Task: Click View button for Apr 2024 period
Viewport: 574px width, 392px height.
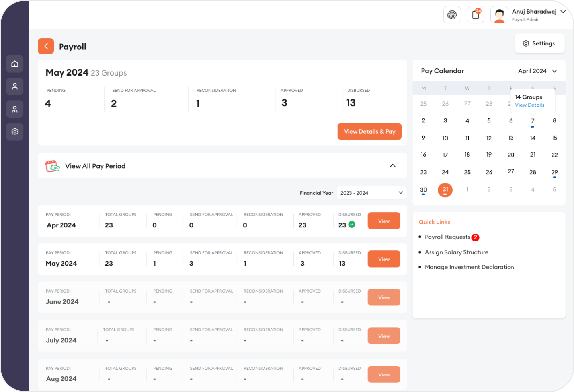Action: [x=384, y=221]
